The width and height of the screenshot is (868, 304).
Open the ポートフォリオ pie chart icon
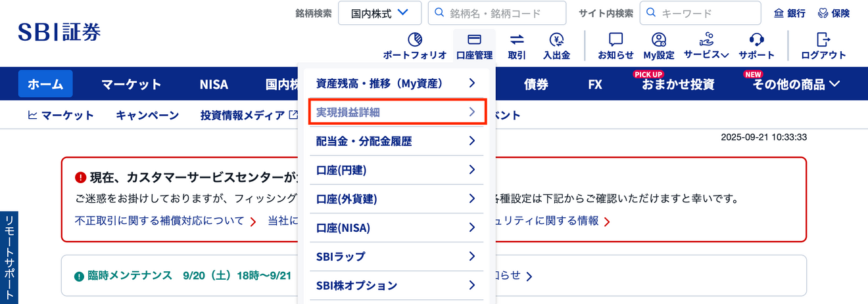pos(415,39)
